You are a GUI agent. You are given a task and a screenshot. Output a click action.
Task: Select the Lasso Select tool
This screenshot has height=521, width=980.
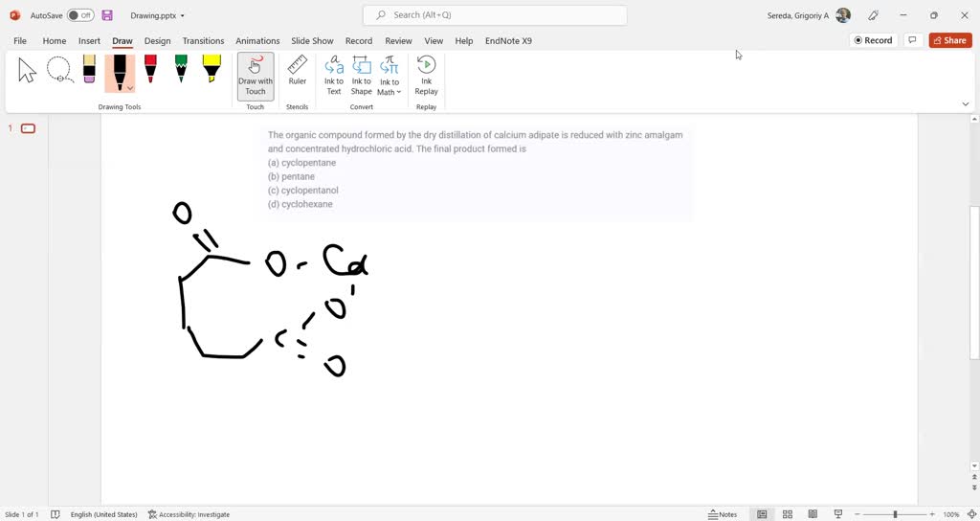point(60,70)
